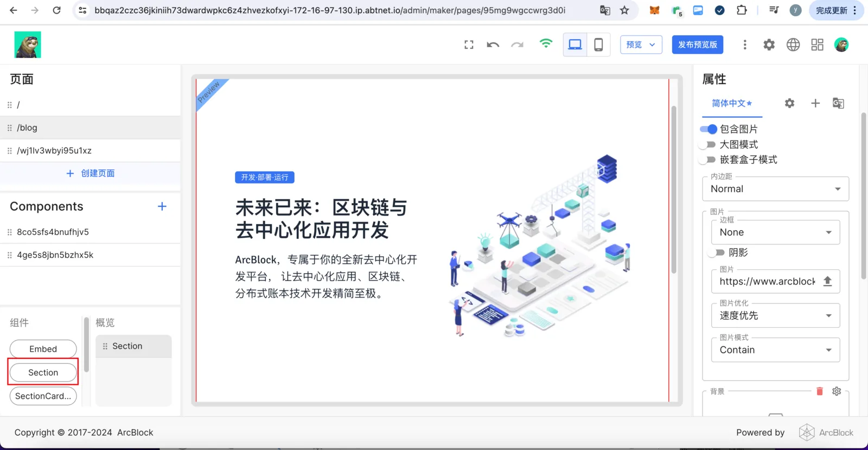Select the Section item in 概览 outline
The height and width of the screenshot is (450, 868).
click(x=133, y=346)
